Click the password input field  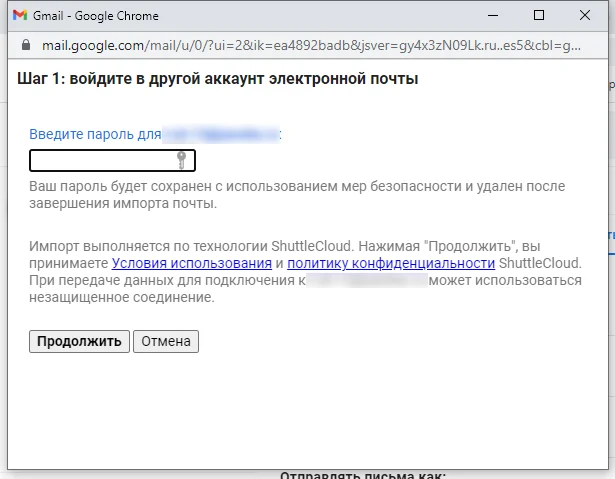112,160
